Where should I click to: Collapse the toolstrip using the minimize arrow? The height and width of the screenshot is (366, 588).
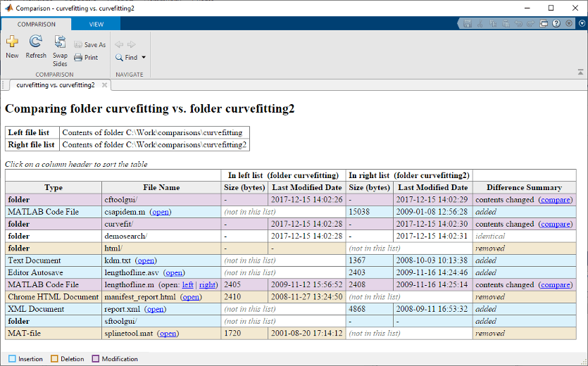coord(580,72)
